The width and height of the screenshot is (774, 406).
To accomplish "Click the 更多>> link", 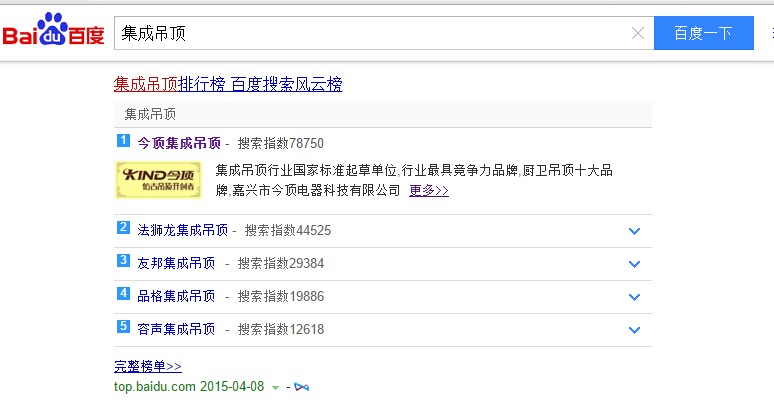I will coord(428,190).
